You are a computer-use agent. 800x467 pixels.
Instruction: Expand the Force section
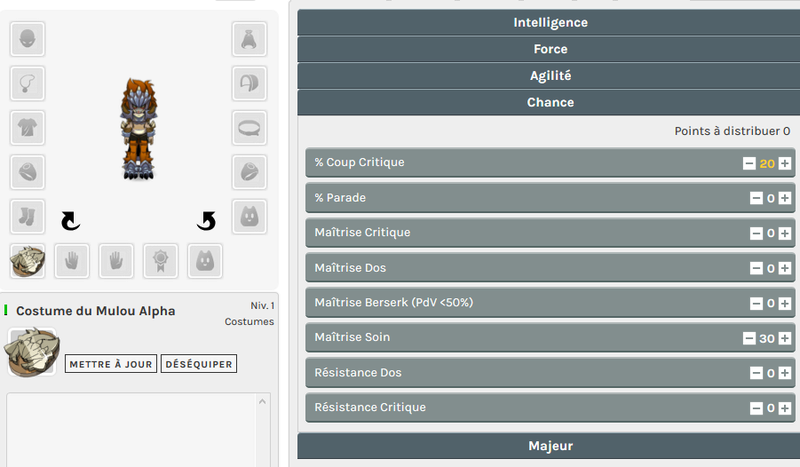[549, 49]
